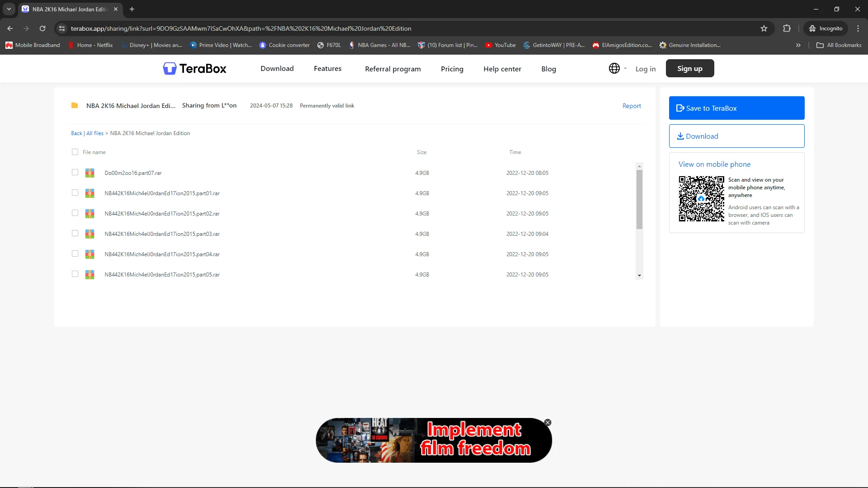Click the rar icon for Do00m2oo16.part07.rar
Viewport: 868px width, 488px height.
90,173
